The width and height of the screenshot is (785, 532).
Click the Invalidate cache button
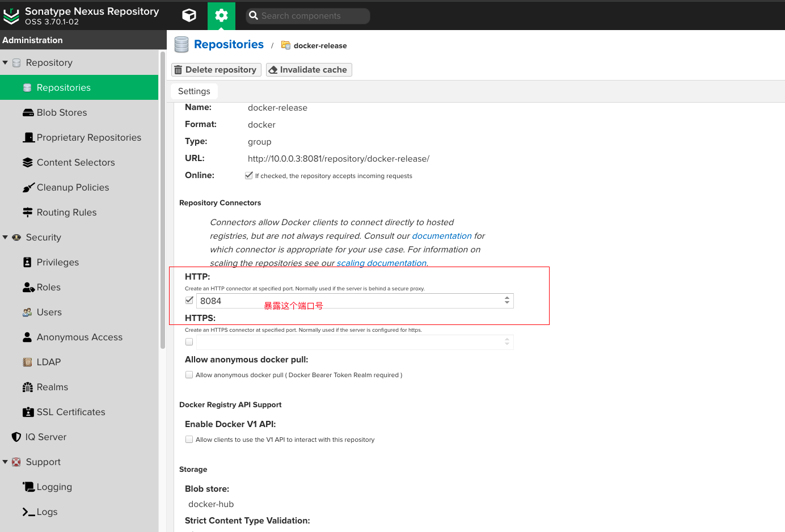(x=309, y=70)
